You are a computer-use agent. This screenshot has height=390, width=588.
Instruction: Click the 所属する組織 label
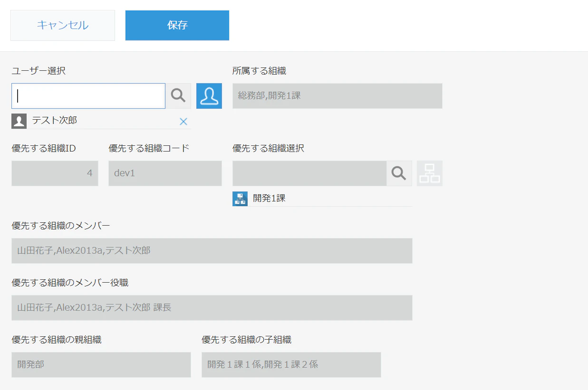tap(260, 71)
